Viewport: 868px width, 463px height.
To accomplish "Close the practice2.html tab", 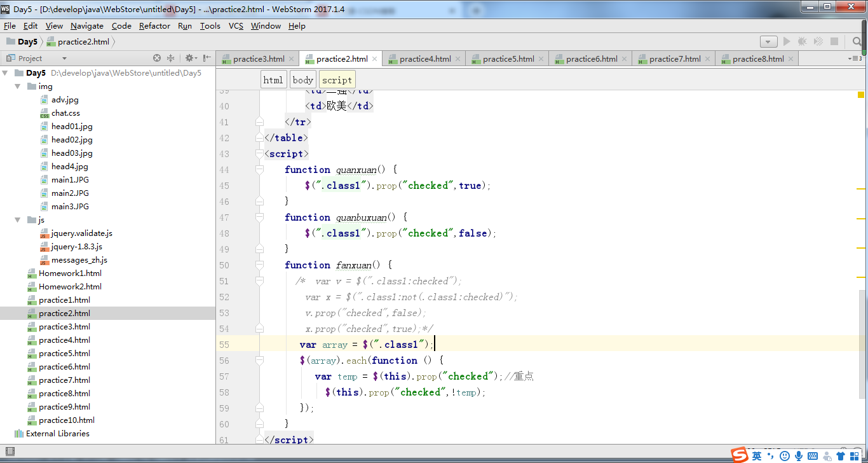I will pyautogui.click(x=375, y=59).
